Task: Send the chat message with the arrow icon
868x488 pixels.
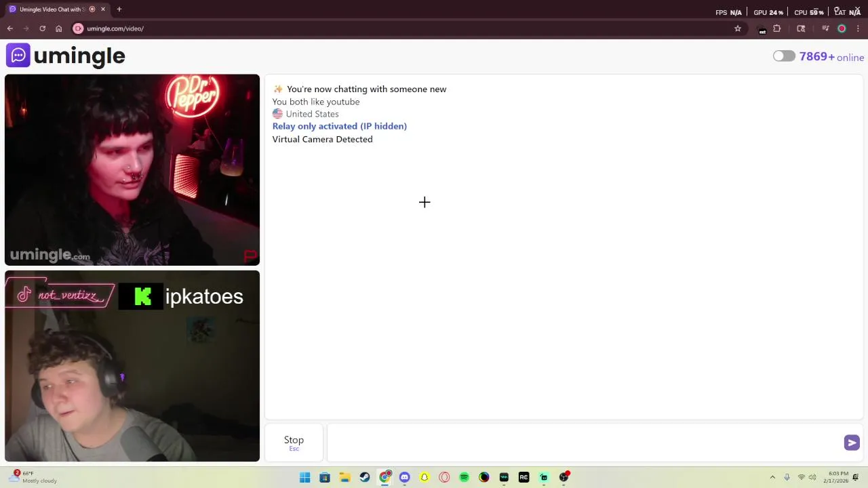Action: (852, 443)
